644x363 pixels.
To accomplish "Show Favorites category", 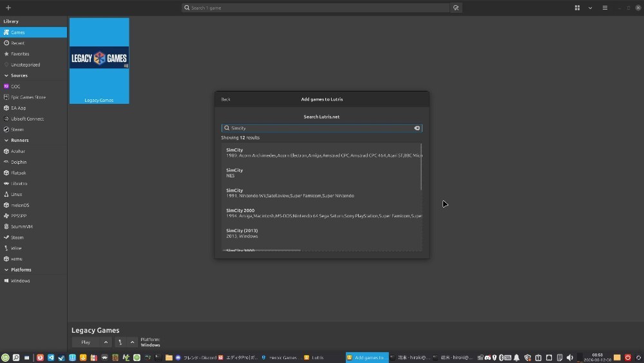I will click(33, 54).
